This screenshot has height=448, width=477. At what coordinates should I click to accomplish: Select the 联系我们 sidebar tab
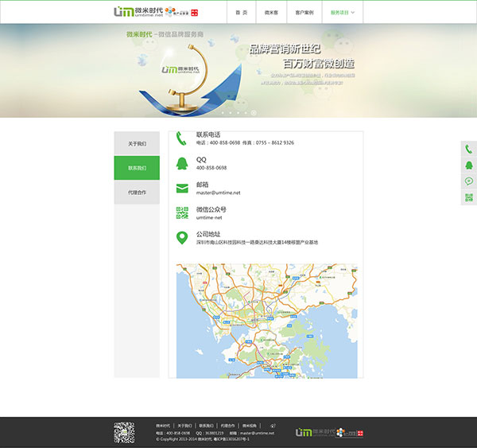tap(137, 168)
